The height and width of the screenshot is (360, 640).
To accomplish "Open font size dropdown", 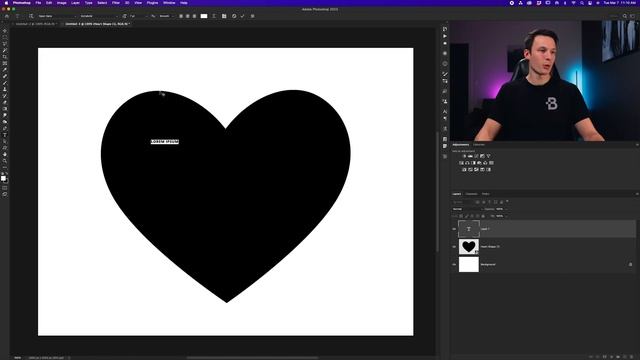I will [138, 16].
